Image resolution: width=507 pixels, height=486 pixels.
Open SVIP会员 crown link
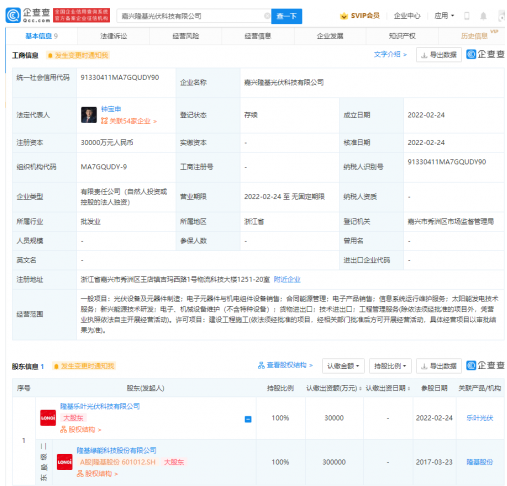360,16
